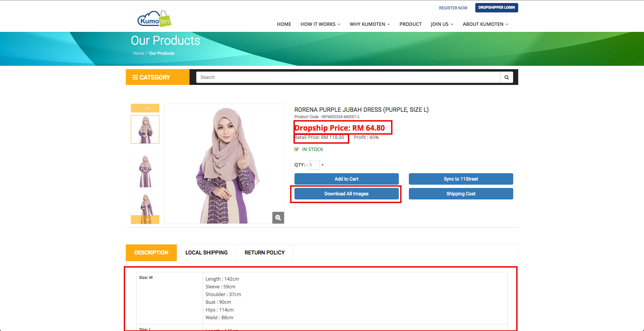Click the Hips : 114cm line
Viewport: 644px width, 331px height.
[220, 310]
